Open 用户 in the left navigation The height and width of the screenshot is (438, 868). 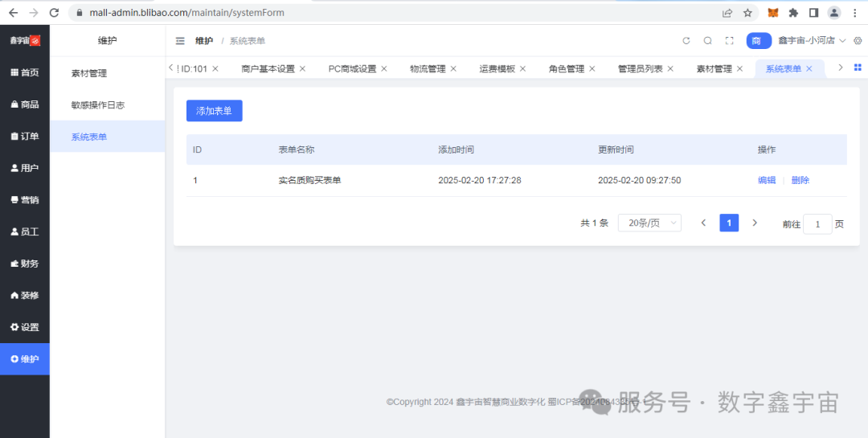pos(25,168)
